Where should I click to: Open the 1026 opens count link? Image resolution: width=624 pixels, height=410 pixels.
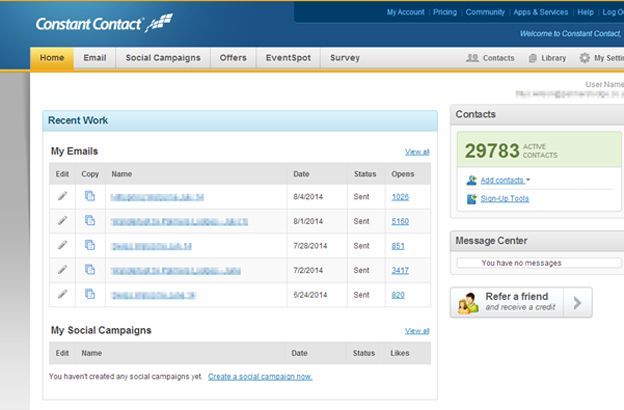click(x=400, y=197)
